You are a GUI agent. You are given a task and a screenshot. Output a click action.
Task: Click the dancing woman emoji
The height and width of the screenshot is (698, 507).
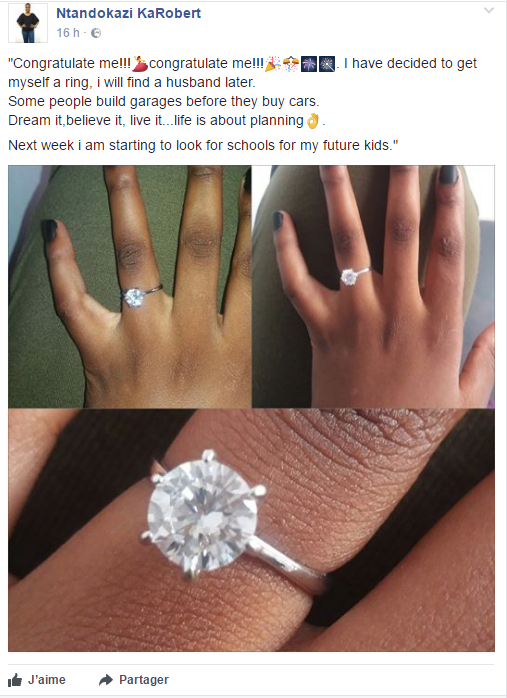140,64
